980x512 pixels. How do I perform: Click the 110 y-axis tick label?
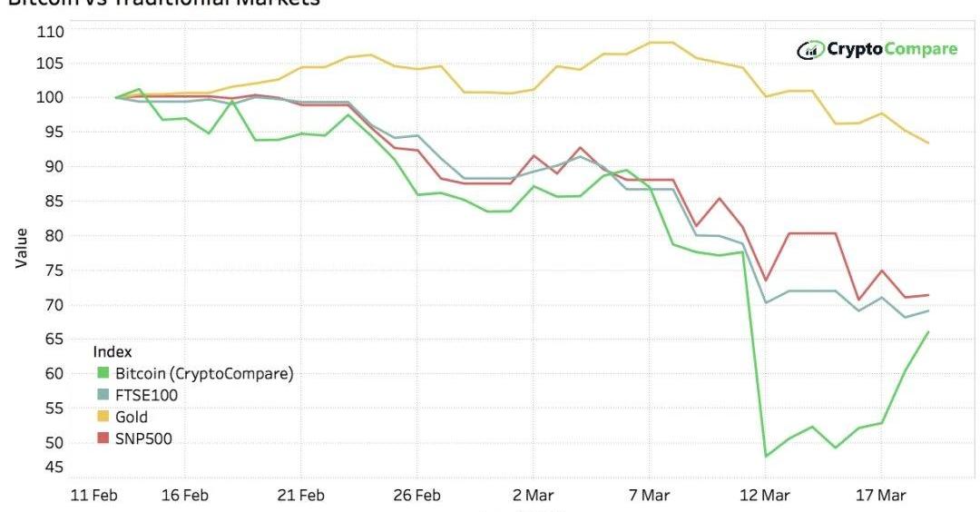click(x=51, y=32)
